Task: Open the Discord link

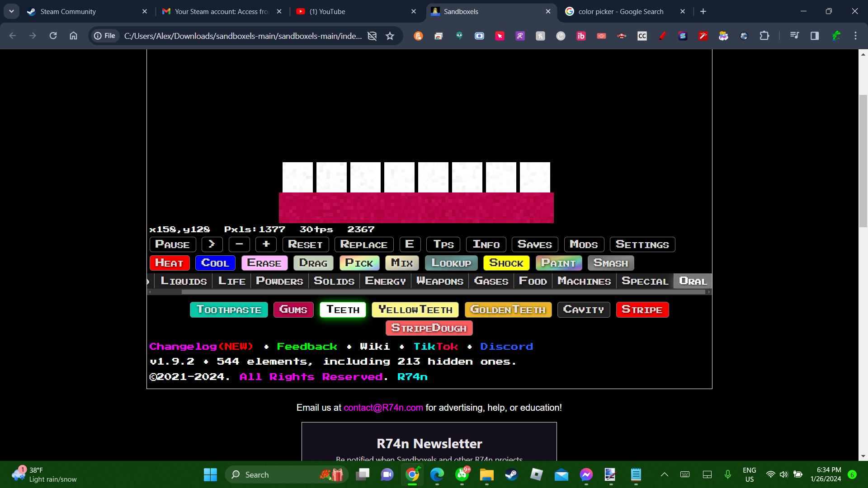Action: click(506, 347)
